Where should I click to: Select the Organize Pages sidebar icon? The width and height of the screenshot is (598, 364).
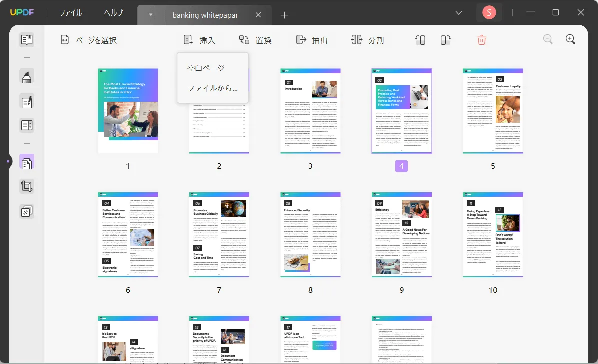(x=26, y=162)
